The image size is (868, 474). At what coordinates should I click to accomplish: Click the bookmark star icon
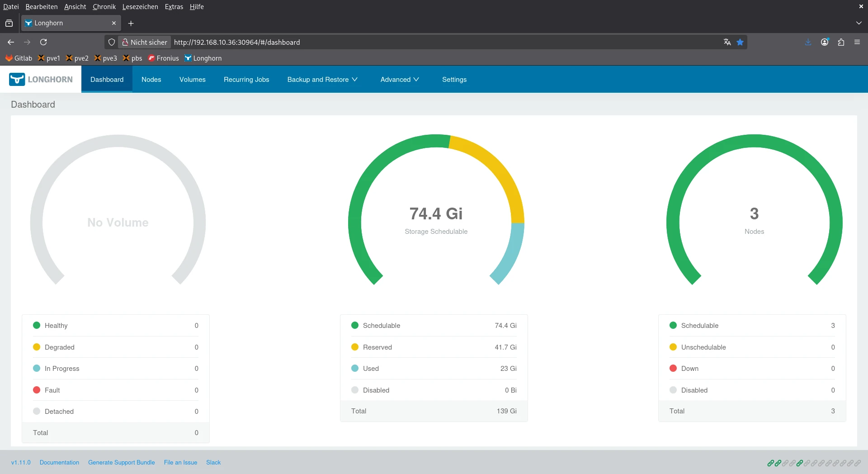(740, 42)
